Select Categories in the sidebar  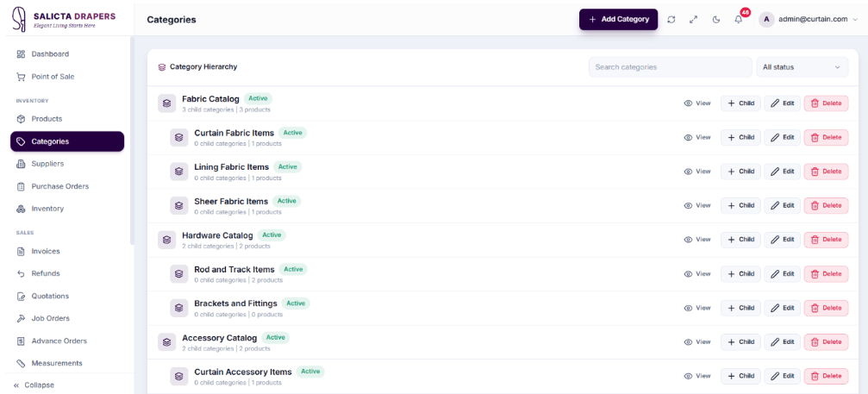click(x=67, y=141)
